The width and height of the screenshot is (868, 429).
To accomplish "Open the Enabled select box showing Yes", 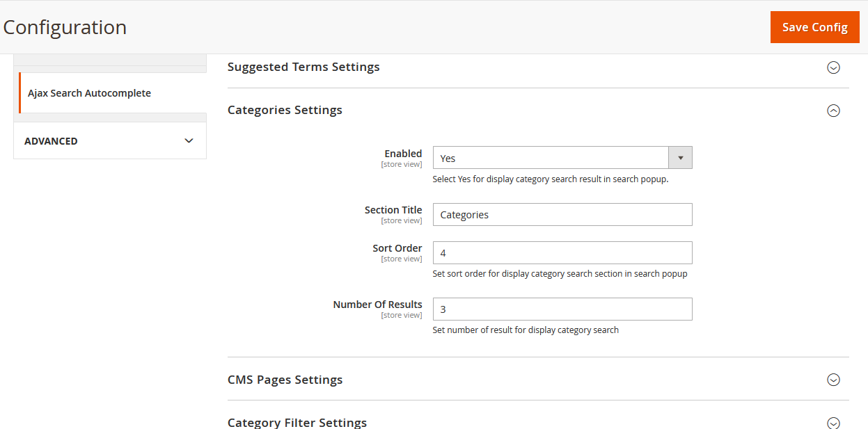I will pyautogui.click(x=550, y=158).
